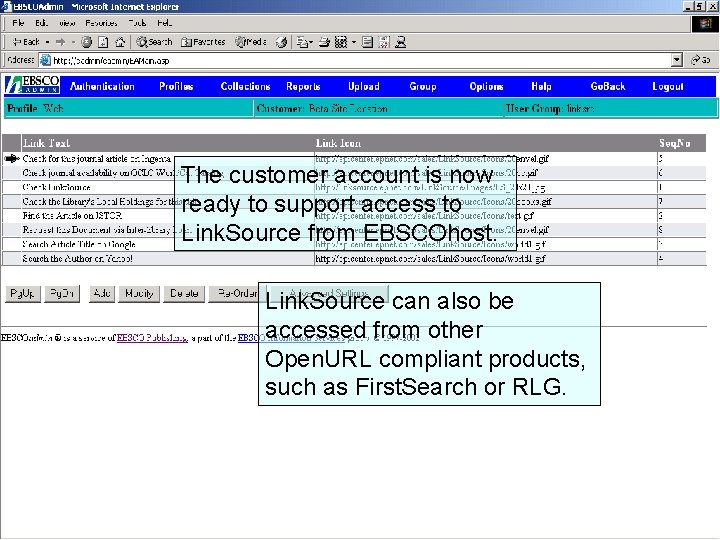Image resolution: width=720 pixels, height=540 pixels.
Task: Open the Favorites menu
Action: pos(101,23)
